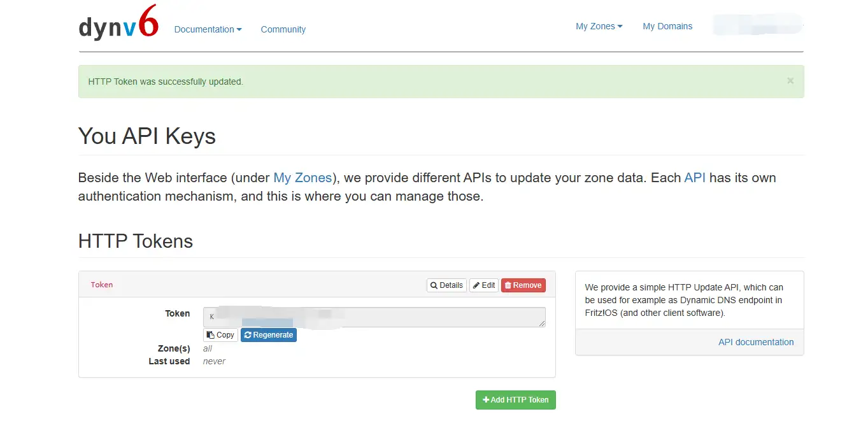This screenshot has width=868, height=421.
Task: Remove the token using the red trash button
Action: pos(523,285)
